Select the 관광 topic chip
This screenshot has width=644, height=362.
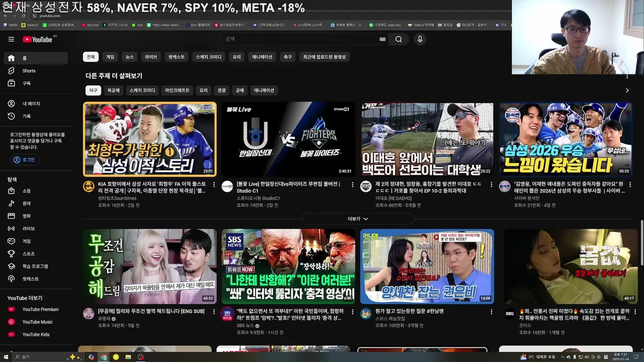pyautogui.click(x=221, y=90)
